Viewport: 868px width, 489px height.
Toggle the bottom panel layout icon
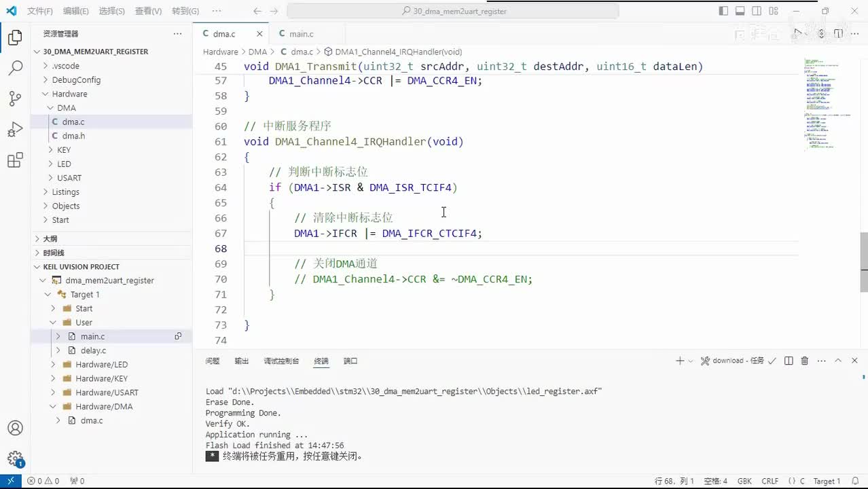click(740, 11)
